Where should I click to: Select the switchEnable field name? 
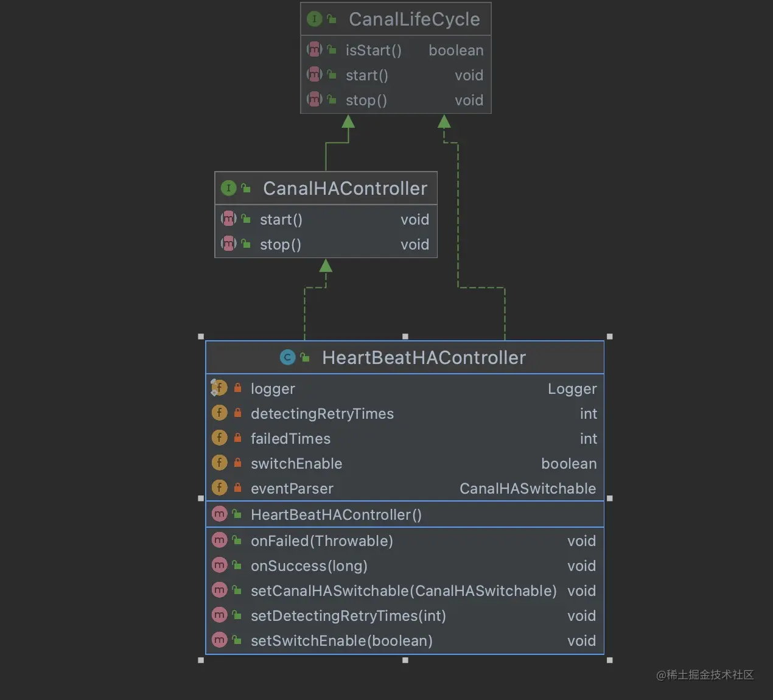point(296,464)
